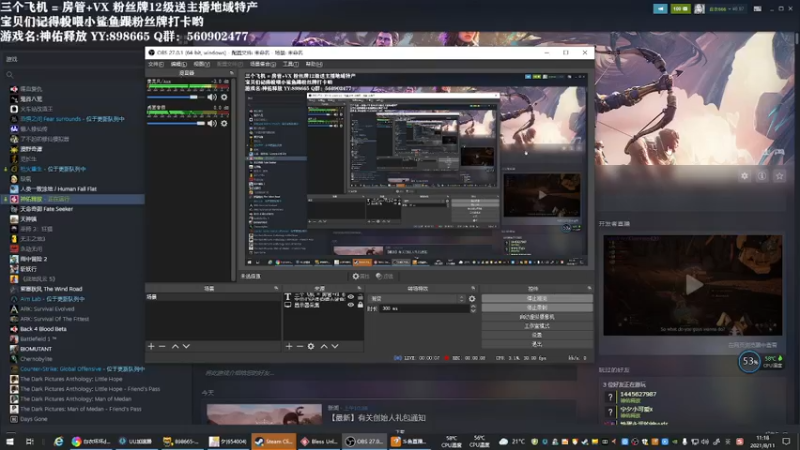Viewport: 800px width, 450px height.
Task: Click the 启动虚拟摄像机 button
Action: [537, 316]
